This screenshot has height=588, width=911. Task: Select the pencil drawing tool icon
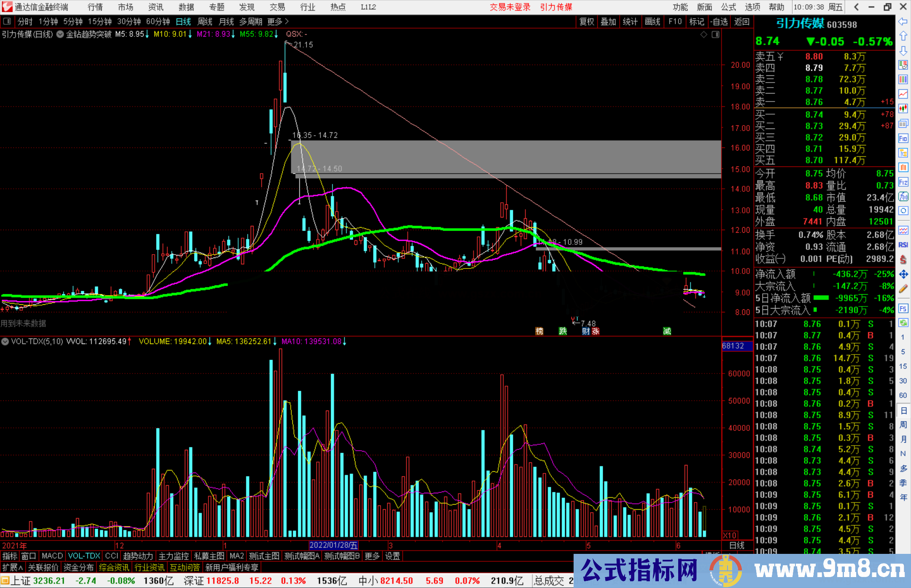point(903,289)
